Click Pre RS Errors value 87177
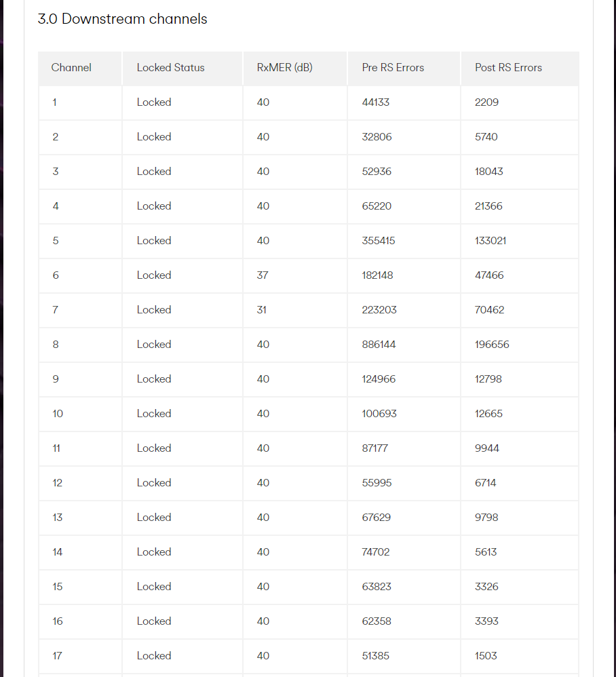The image size is (616, 677). coord(375,448)
